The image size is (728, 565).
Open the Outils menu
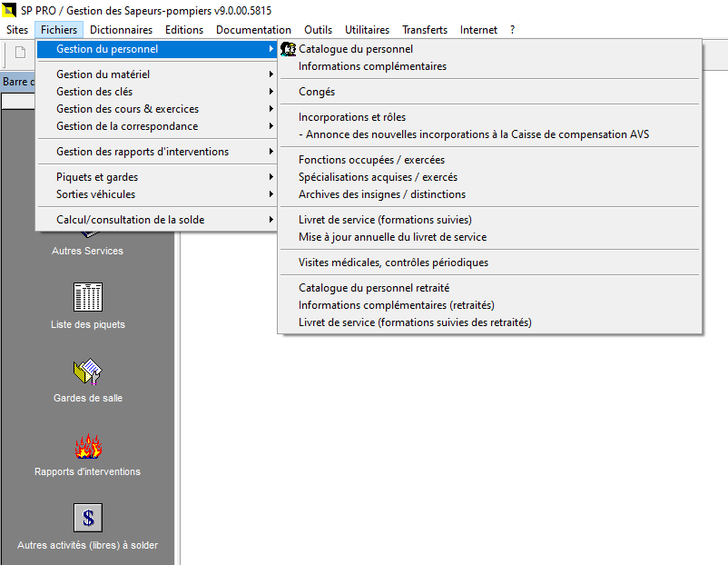pyautogui.click(x=318, y=29)
